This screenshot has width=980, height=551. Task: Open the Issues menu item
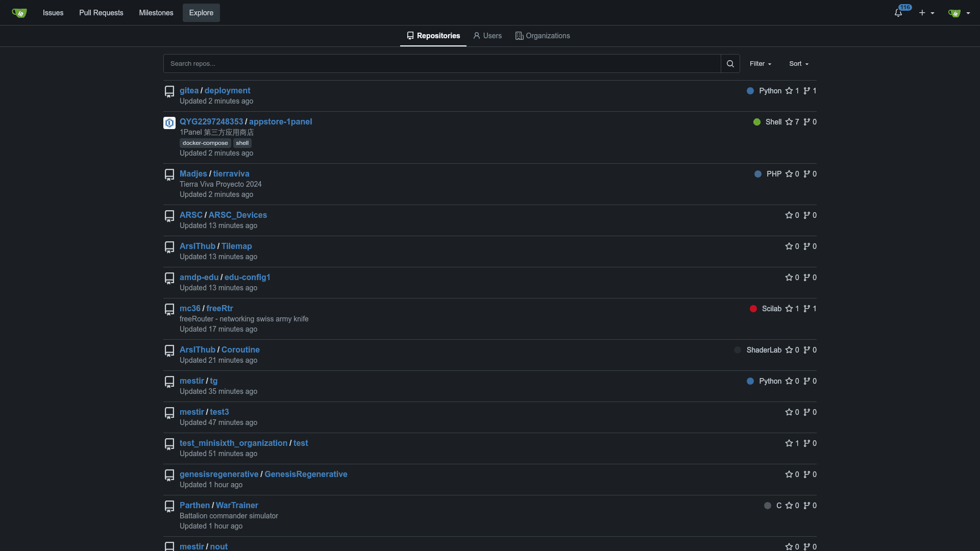pos(53,13)
